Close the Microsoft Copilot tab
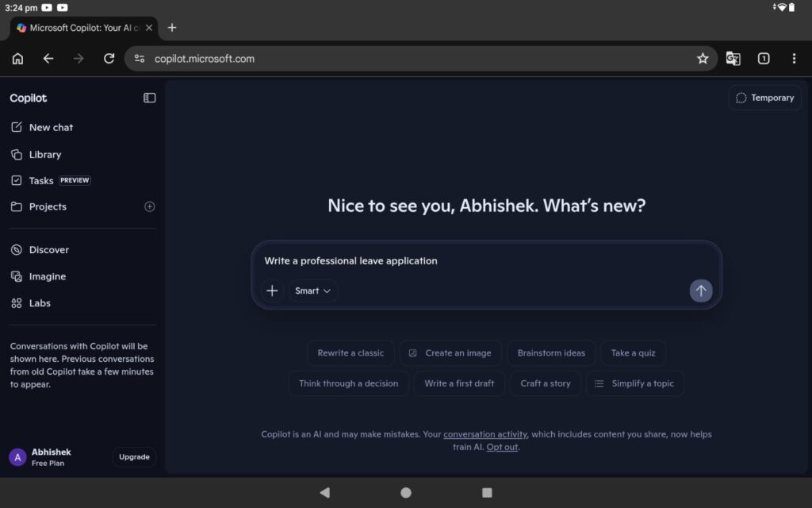This screenshot has width=812, height=508. (149, 28)
